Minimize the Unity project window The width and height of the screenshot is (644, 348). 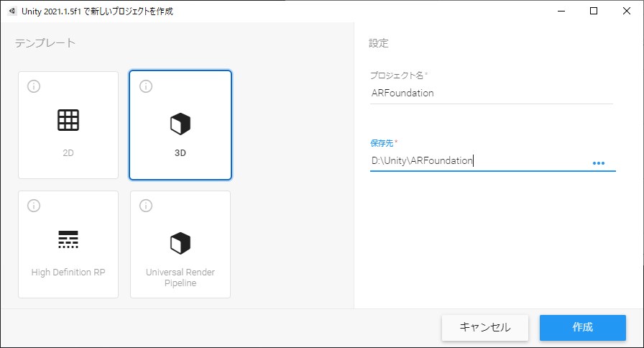tap(561, 11)
